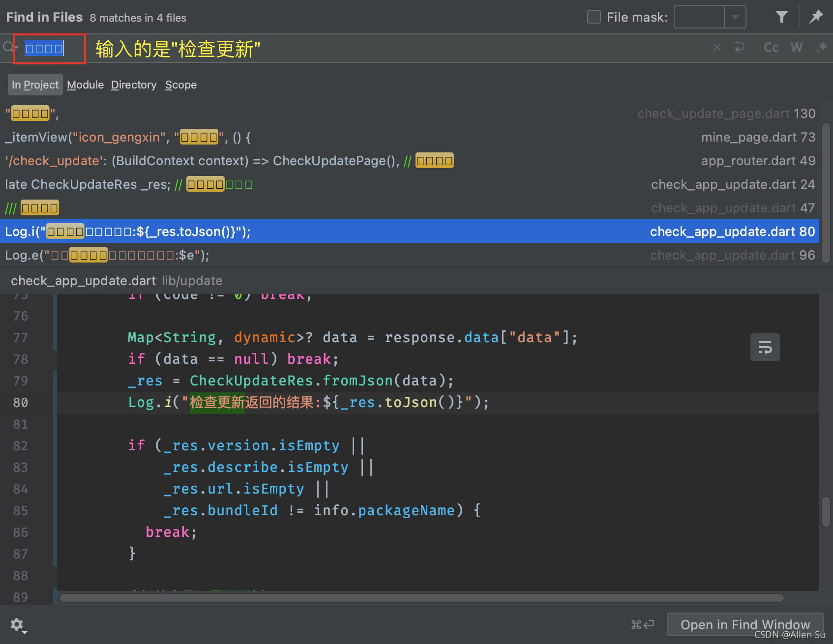Toggle soft-wrap icon in code preview
This screenshot has height=644, width=833.
(765, 347)
